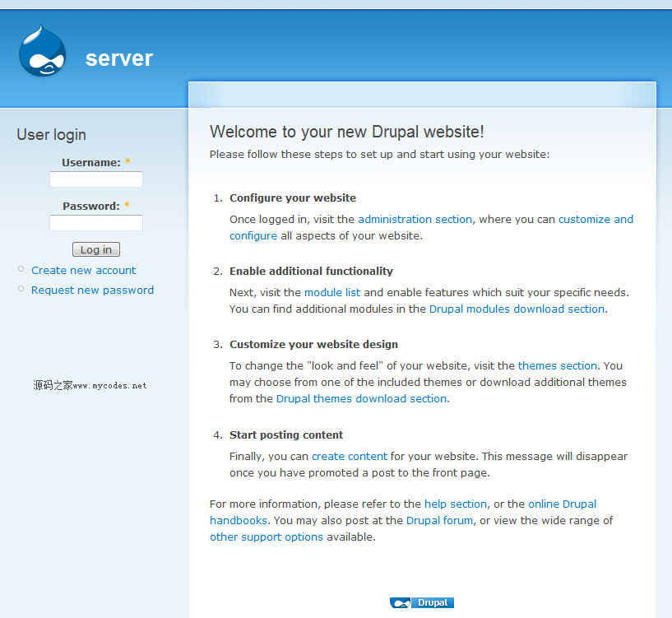This screenshot has width=672, height=618.
Task: Open the Request new password link
Action: pos(93,290)
